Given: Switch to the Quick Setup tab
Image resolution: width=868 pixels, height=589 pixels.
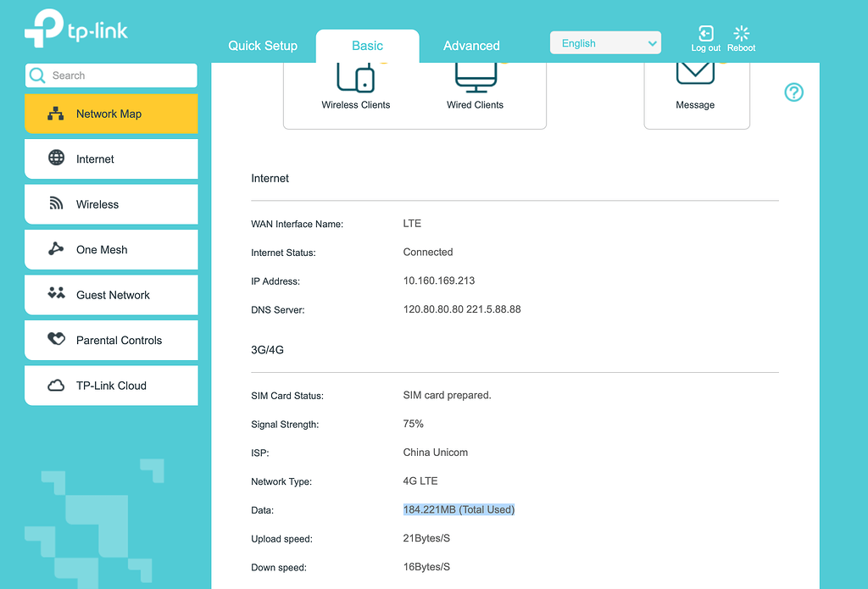Looking at the screenshot, I should point(263,46).
